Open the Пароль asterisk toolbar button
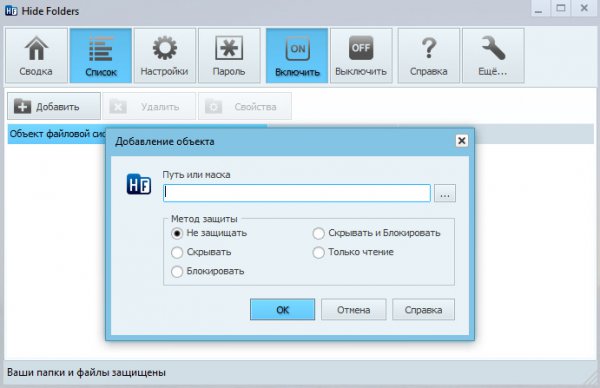The width and height of the screenshot is (600, 388). click(x=229, y=55)
